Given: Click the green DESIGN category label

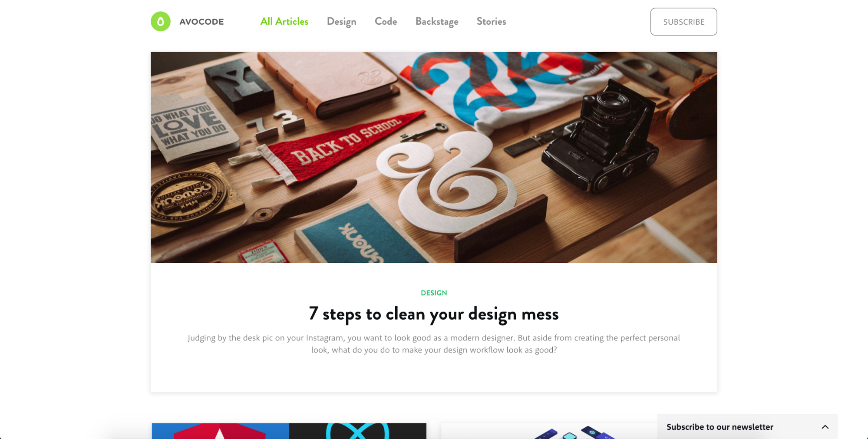Looking at the screenshot, I should point(434,293).
